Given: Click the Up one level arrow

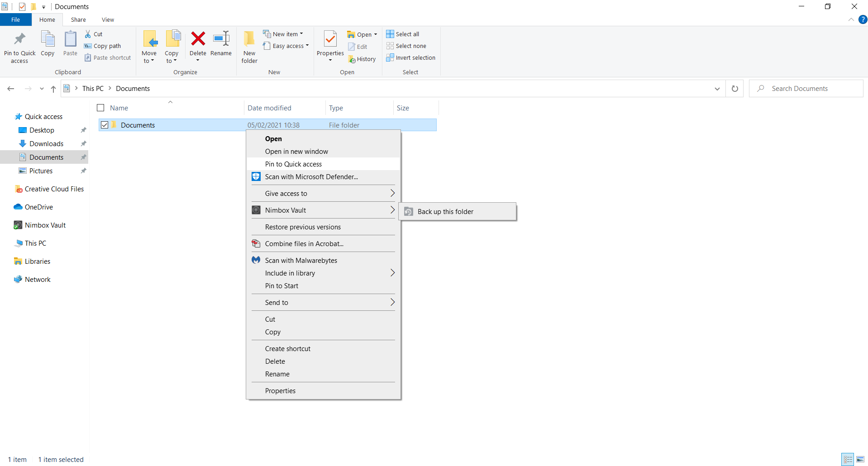Looking at the screenshot, I should [x=53, y=89].
